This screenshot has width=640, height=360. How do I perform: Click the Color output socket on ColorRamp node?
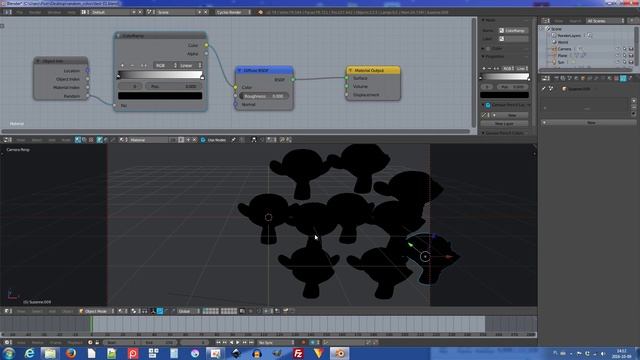(x=206, y=45)
